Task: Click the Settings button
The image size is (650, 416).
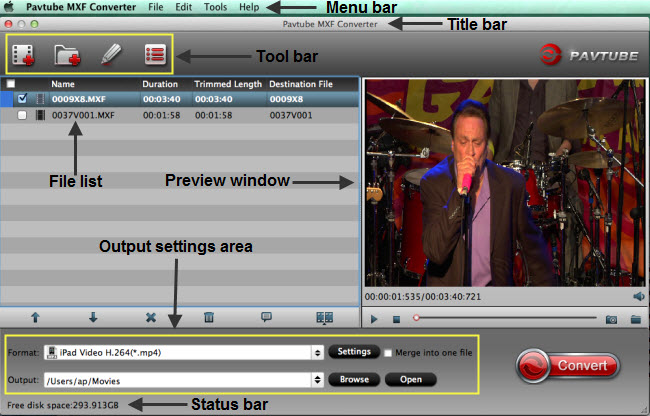Action: tap(354, 352)
